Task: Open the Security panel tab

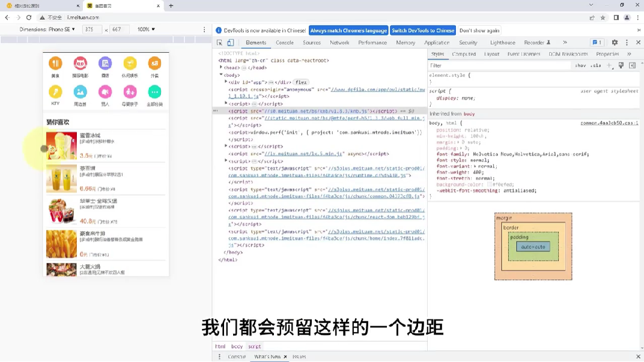Action: point(468,43)
